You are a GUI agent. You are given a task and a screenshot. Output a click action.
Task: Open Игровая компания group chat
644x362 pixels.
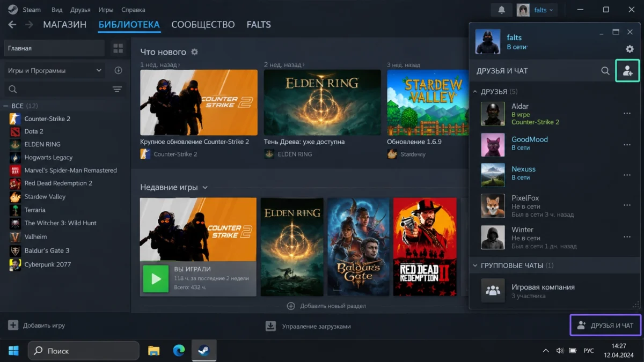coord(554,291)
